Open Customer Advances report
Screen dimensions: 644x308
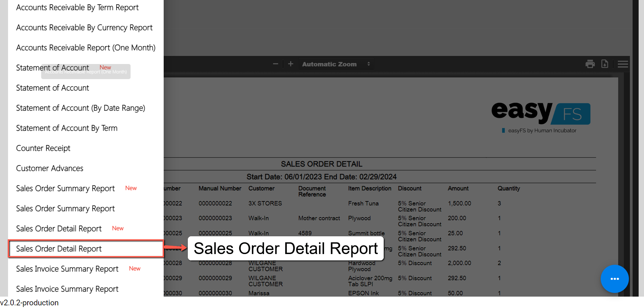50,168
